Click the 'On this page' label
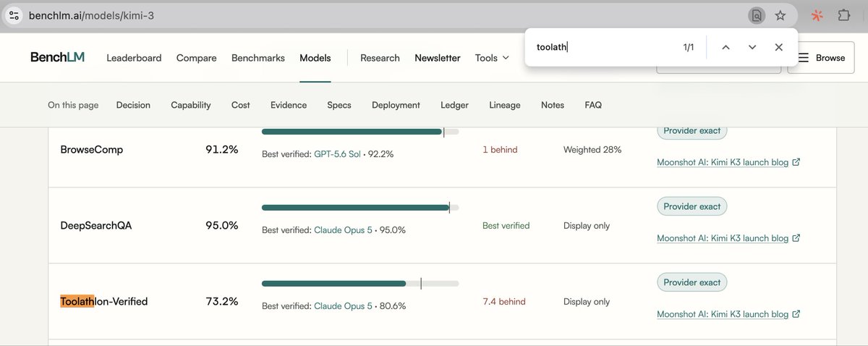Image resolution: width=868 pixels, height=346 pixels. coord(73,105)
